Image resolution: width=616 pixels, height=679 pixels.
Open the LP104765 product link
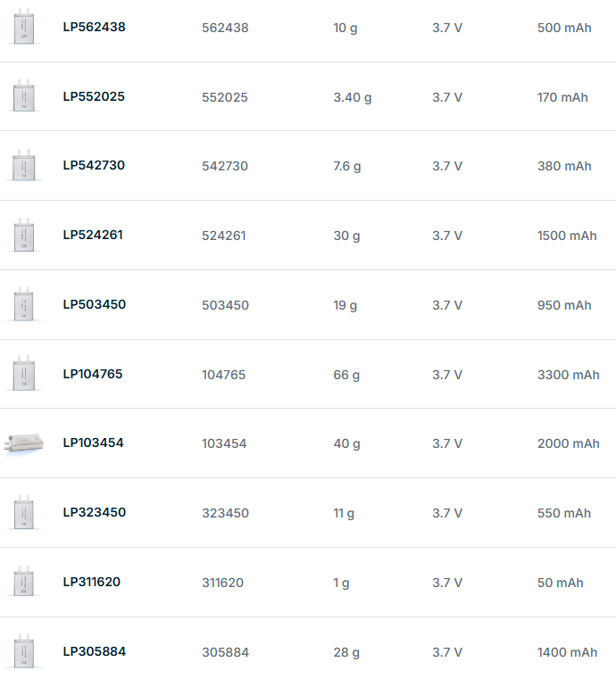pyautogui.click(x=93, y=374)
